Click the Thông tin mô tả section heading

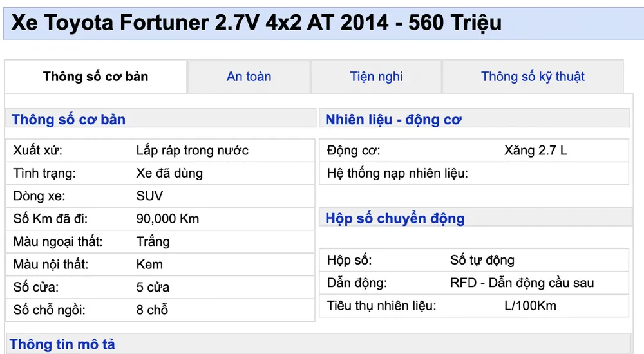pos(62,344)
